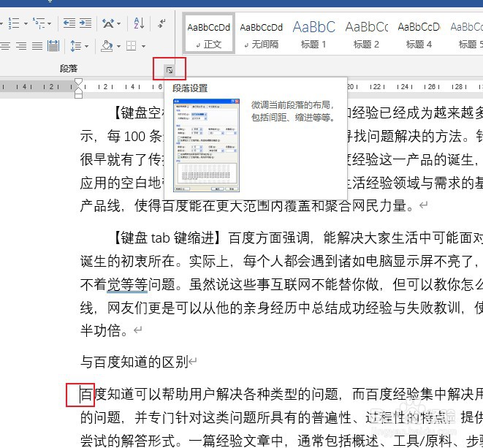This screenshot has width=483, height=448.
Task: Justify paragraph text
Action: 37,46
